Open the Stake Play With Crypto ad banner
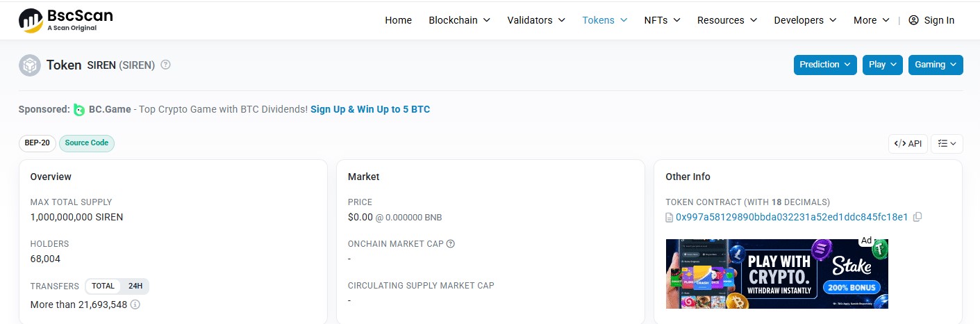The height and width of the screenshot is (324, 980). pyautogui.click(x=777, y=274)
